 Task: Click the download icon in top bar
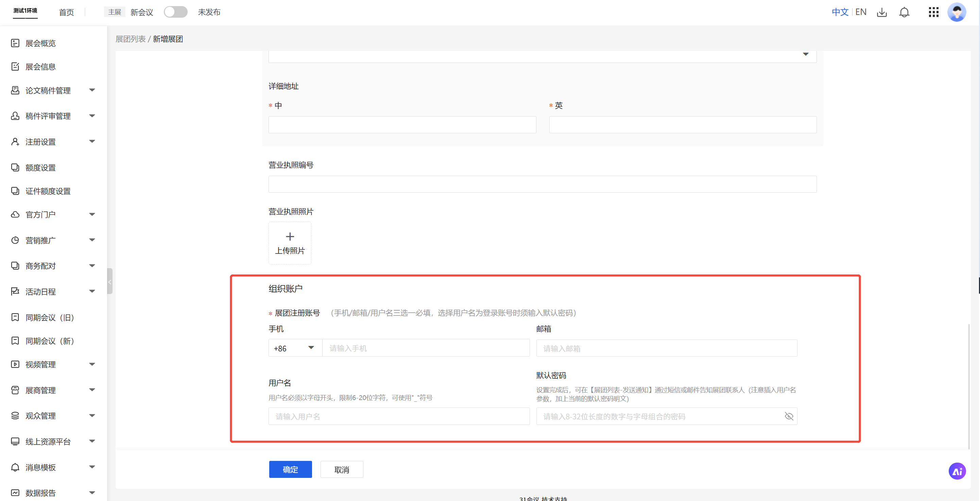tap(881, 12)
